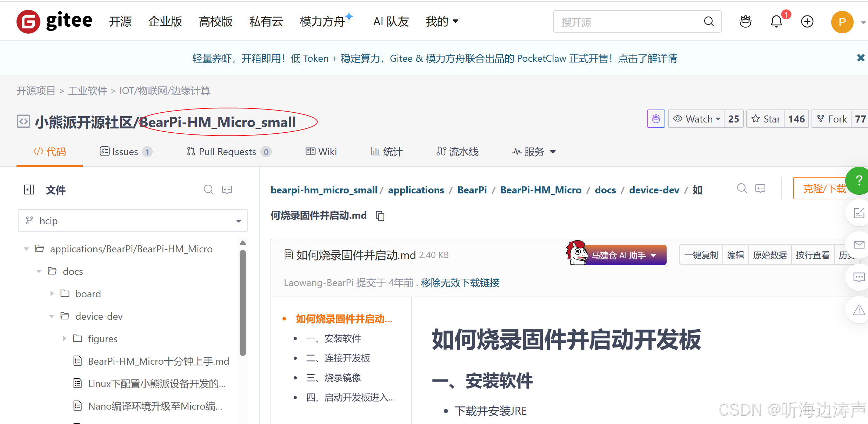Collapse applications/BearPi/BearPi-HM_Micro folder
The height and width of the screenshot is (424, 868).
(x=26, y=249)
